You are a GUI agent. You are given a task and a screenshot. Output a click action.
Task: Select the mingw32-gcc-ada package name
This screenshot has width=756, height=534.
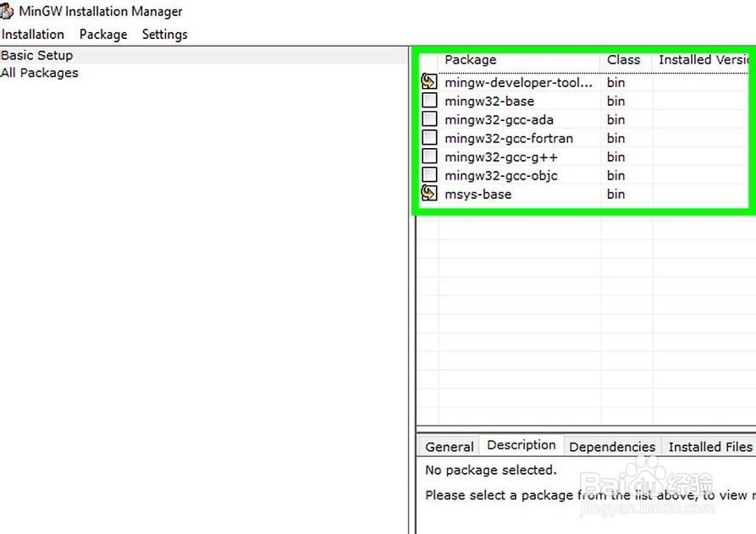(499, 119)
